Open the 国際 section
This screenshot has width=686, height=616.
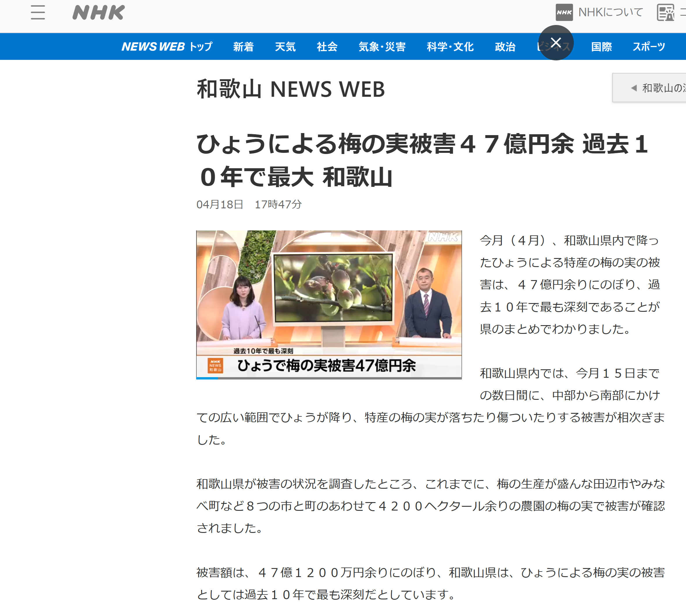pos(601,47)
